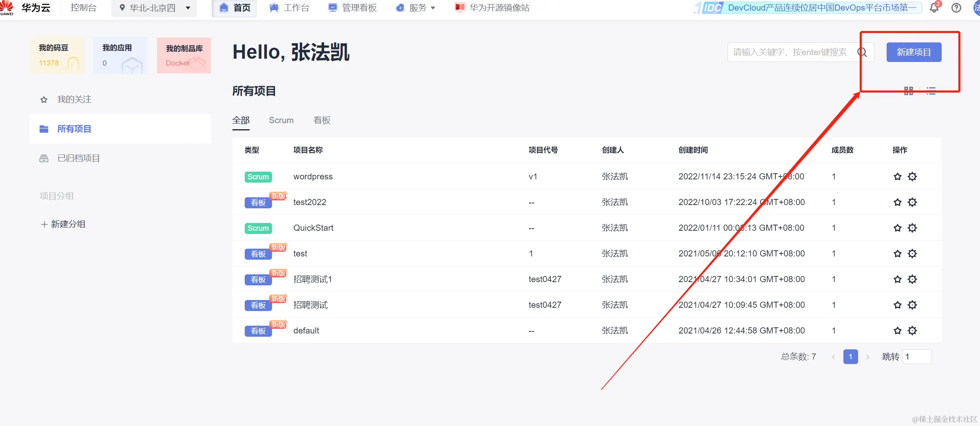Star the wordpress project

click(x=898, y=177)
